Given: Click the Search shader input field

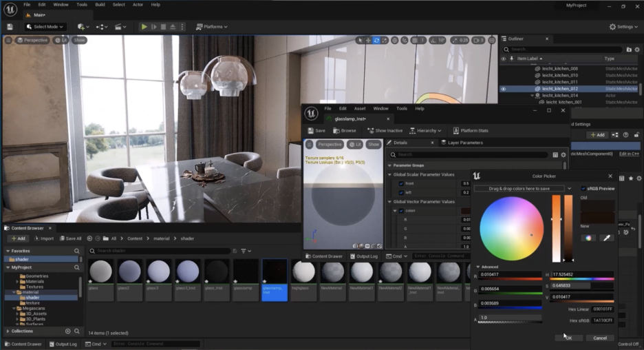Looking at the screenshot, I should [x=160, y=251].
